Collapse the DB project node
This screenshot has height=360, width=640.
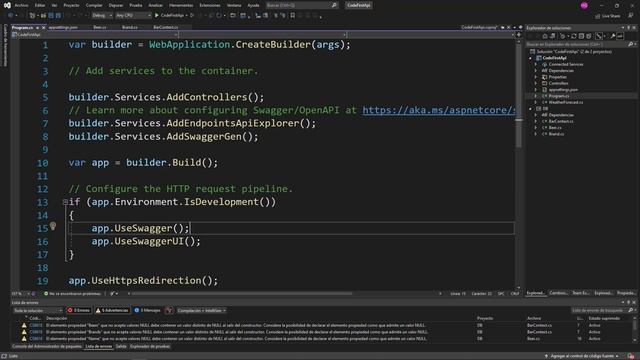pos(531,109)
